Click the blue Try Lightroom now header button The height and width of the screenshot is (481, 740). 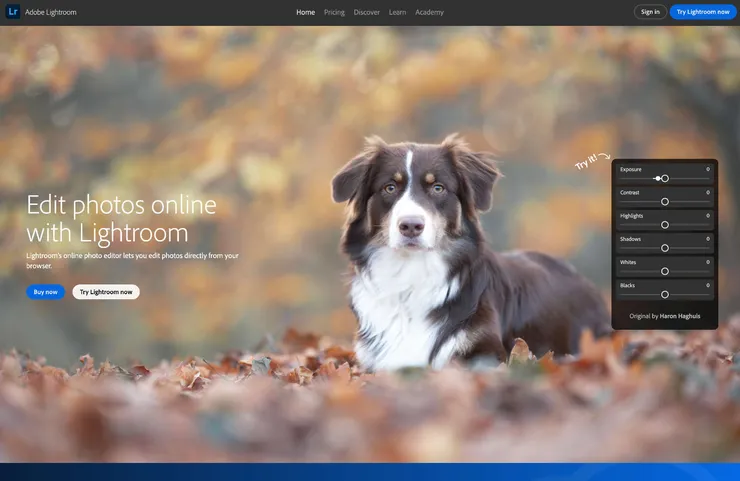[x=703, y=12]
